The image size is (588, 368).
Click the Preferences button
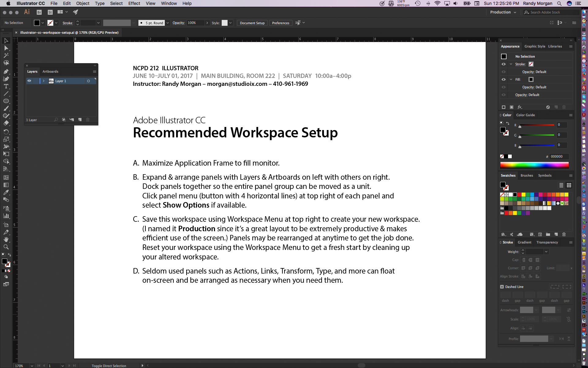[x=280, y=23]
